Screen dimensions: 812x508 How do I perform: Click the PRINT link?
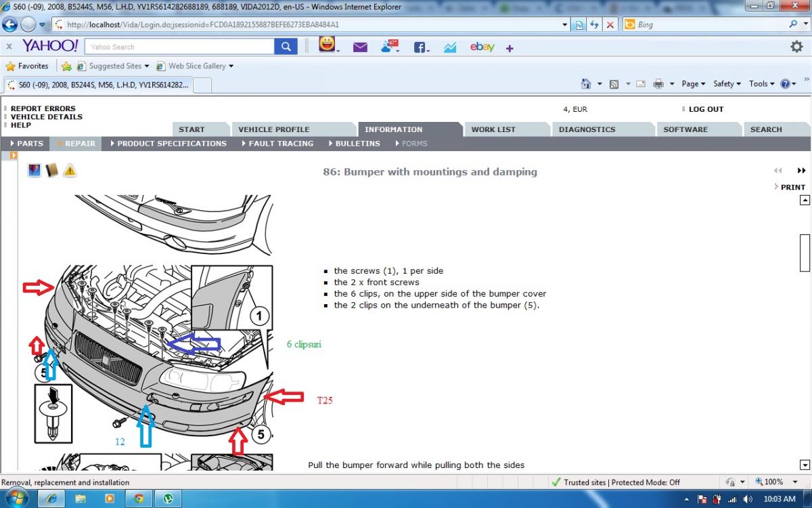pos(793,187)
